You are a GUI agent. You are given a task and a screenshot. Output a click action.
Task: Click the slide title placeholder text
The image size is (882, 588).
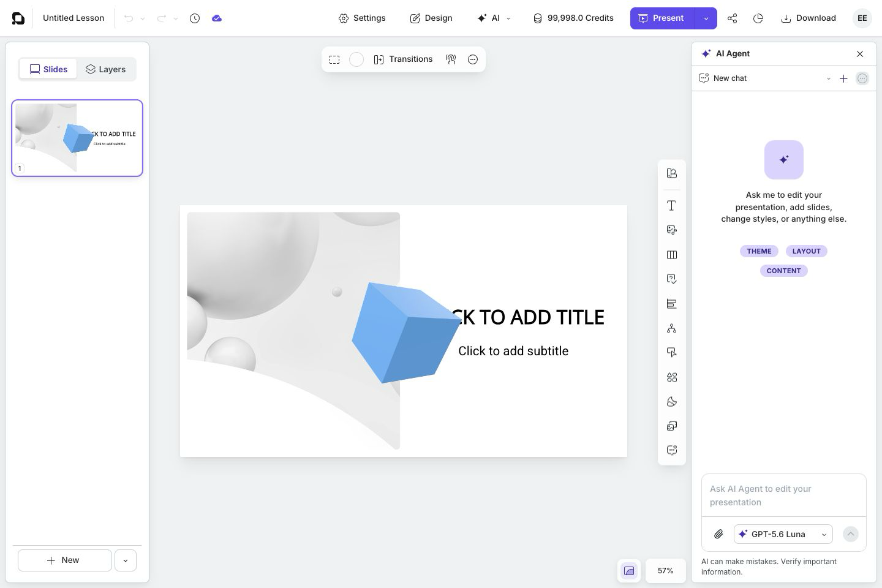(x=532, y=317)
